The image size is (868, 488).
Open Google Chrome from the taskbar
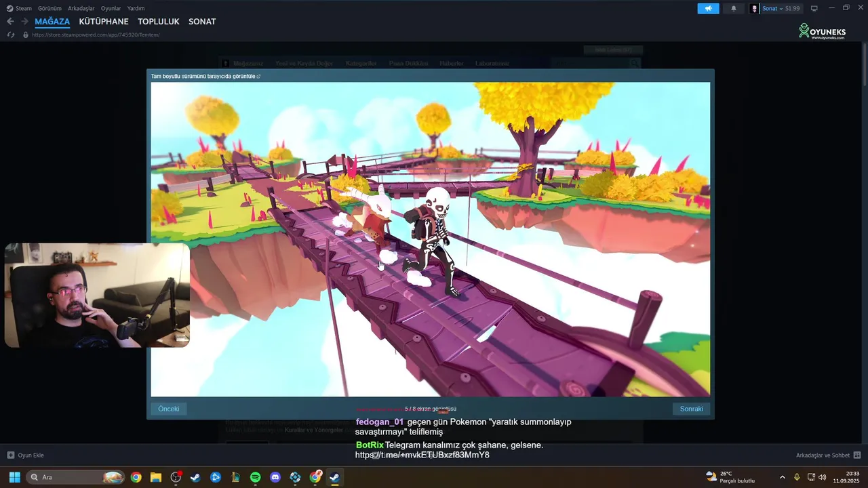point(136,477)
